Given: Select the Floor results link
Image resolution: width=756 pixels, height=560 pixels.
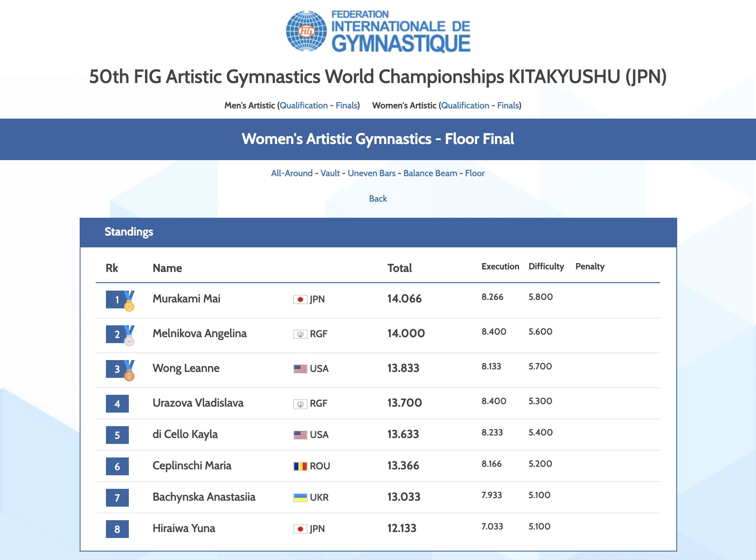Looking at the screenshot, I should point(475,173).
